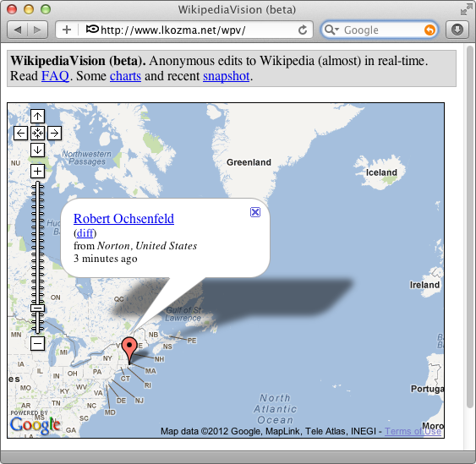476x464 pixels.
Task: Click the Gulf of St Lawrence label
Action: pyautogui.click(x=183, y=314)
